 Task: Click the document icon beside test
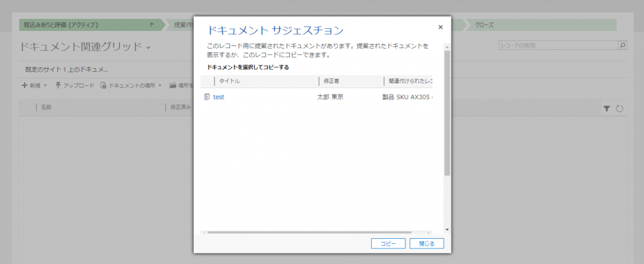tap(207, 98)
